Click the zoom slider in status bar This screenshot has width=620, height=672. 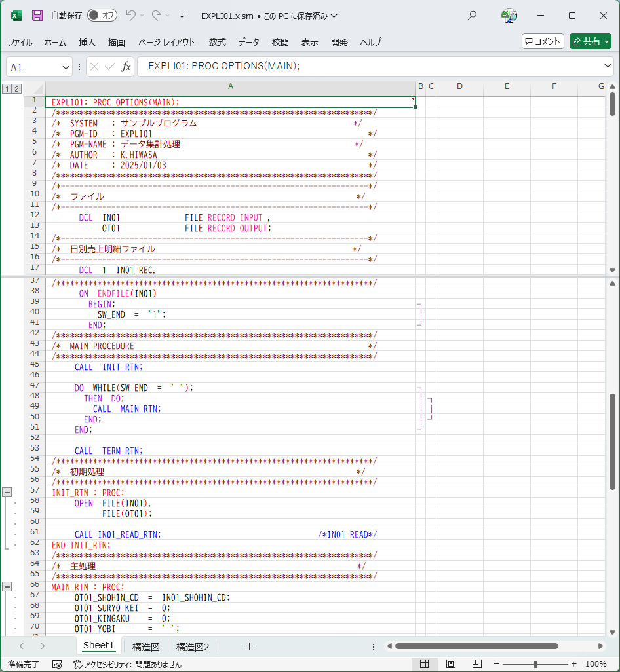(x=535, y=663)
